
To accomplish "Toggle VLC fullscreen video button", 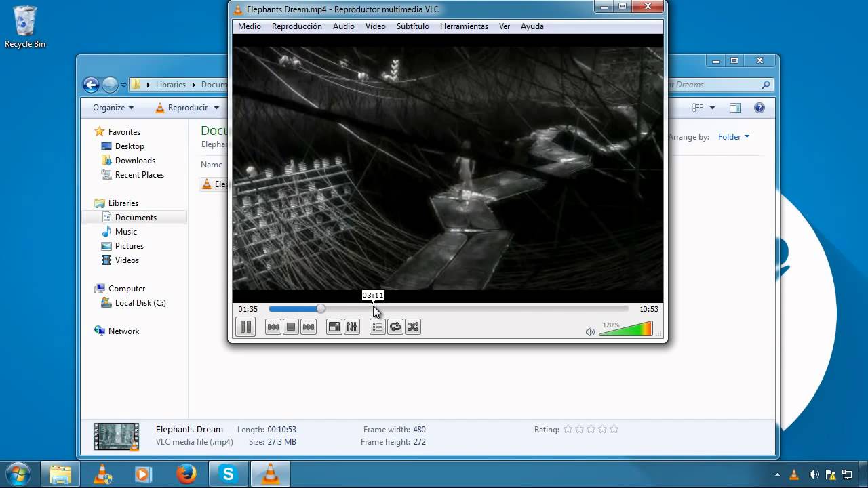I will tap(334, 327).
